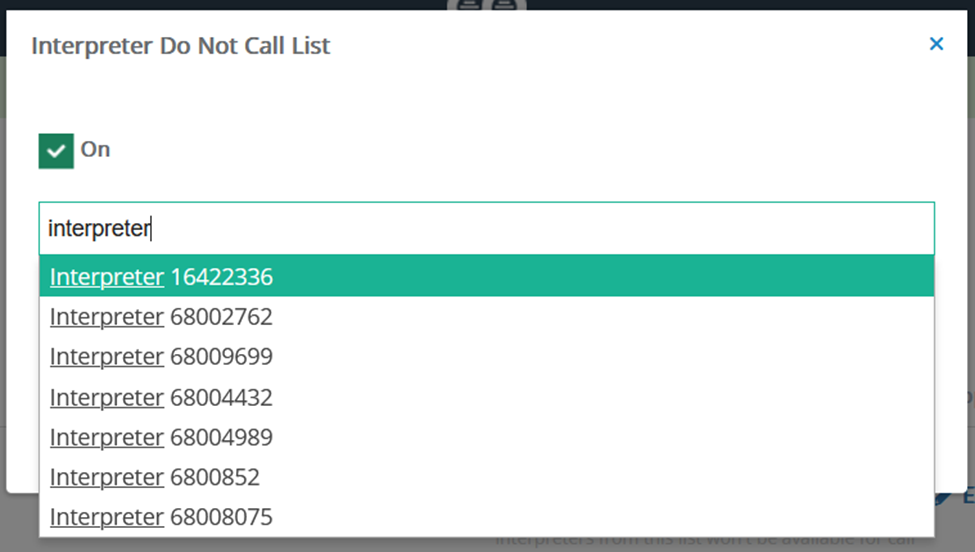Uncheck the green On checkbox
Screen dimensions: 975x552
pos(56,151)
